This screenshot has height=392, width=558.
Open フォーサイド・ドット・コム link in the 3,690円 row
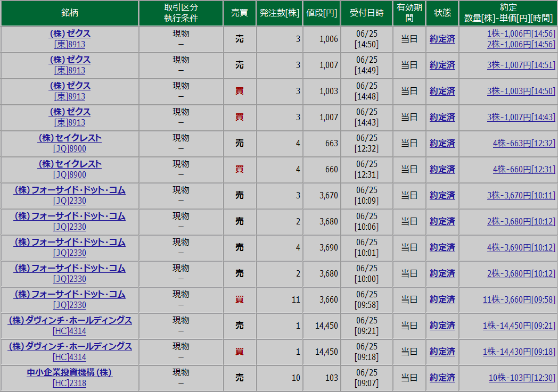pyautogui.click(x=70, y=242)
